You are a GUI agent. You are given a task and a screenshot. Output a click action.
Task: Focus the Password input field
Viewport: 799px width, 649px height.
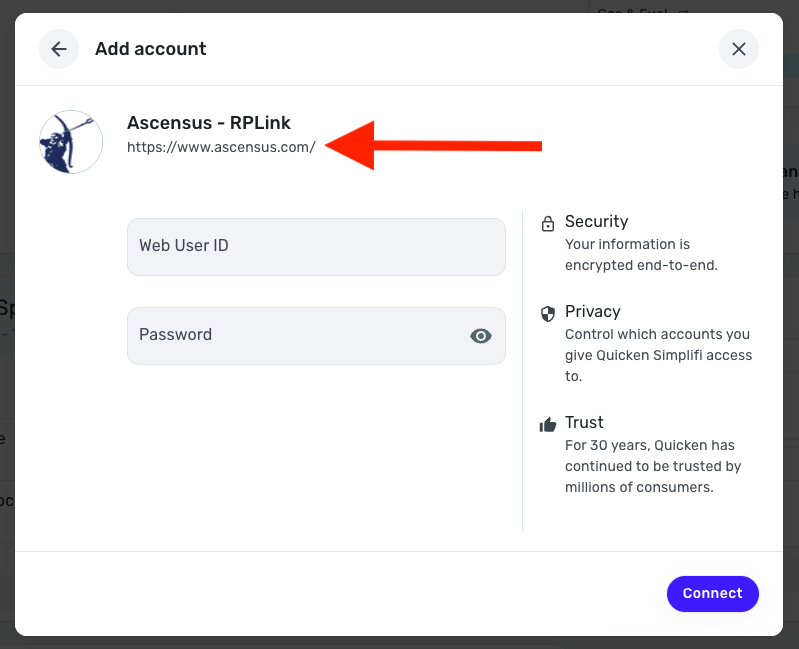pyautogui.click(x=316, y=336)
